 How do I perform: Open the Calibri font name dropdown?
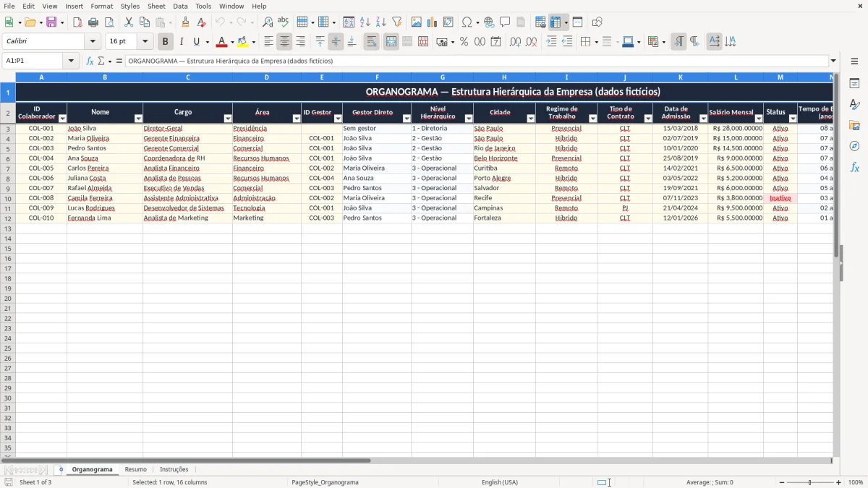(93, 42)
